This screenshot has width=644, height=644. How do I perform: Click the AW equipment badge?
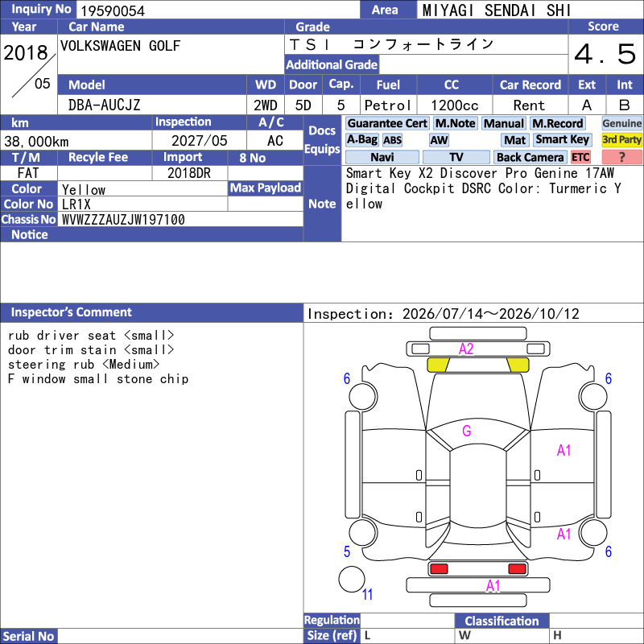point(439,140)
